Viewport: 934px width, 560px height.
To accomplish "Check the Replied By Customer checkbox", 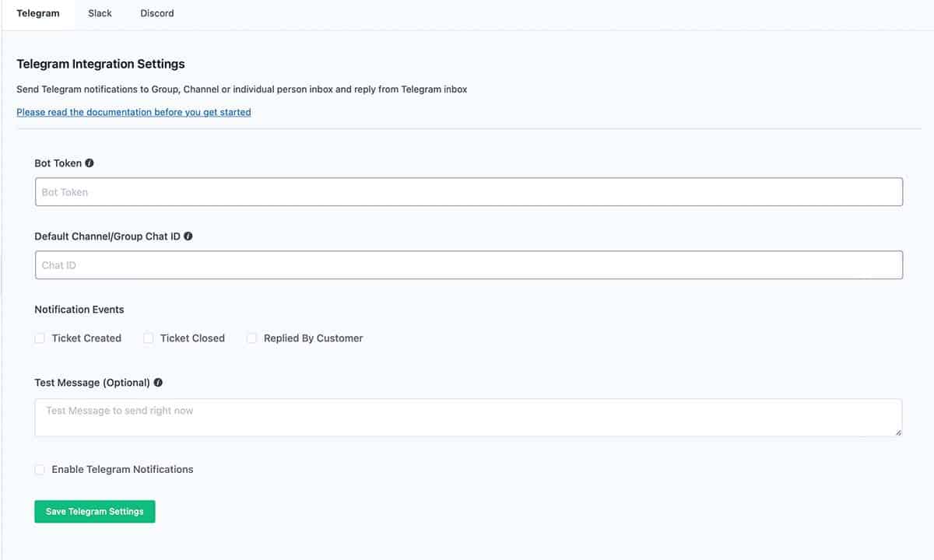I will pyautogui.click(x=251, y=338).
